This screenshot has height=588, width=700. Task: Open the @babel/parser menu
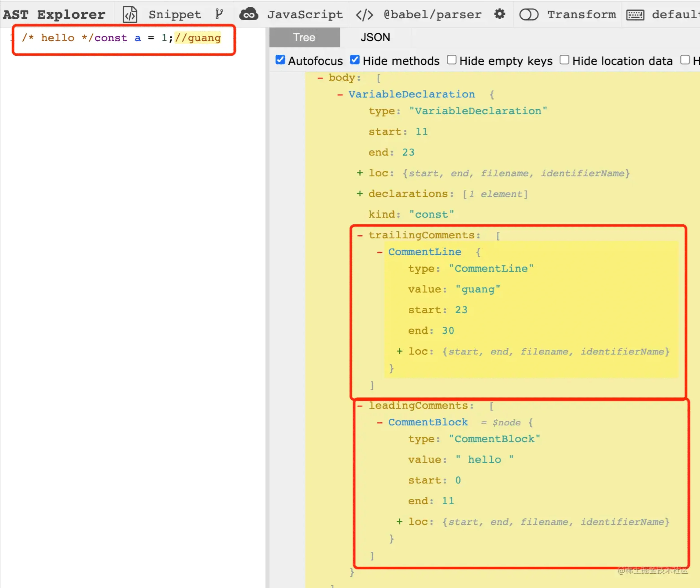(x=433, y=15)
